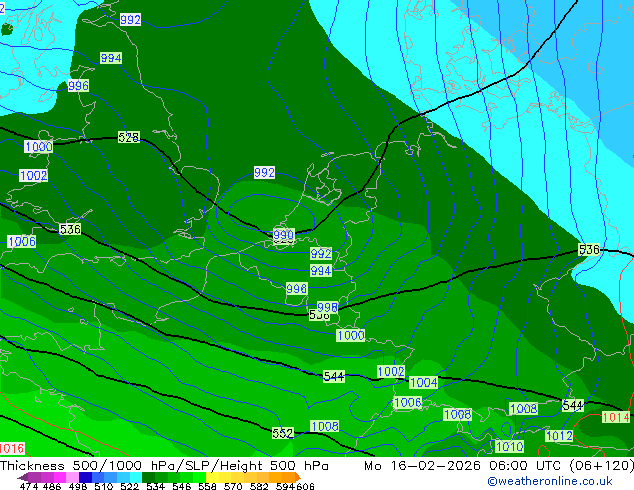Viewport: 634px width, 490px height.
Task: Click the 1008 label left of the right-hand 544 label
Action: 524,408
